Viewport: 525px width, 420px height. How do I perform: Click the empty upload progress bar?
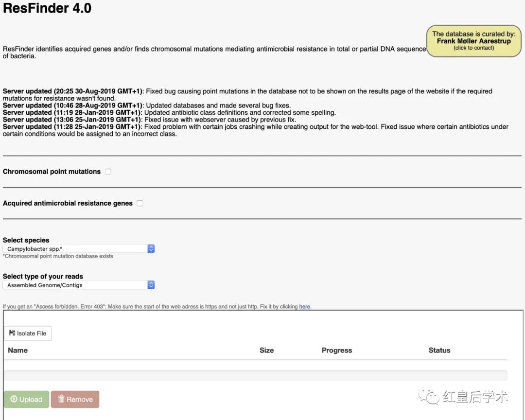(x=255, y=375)
